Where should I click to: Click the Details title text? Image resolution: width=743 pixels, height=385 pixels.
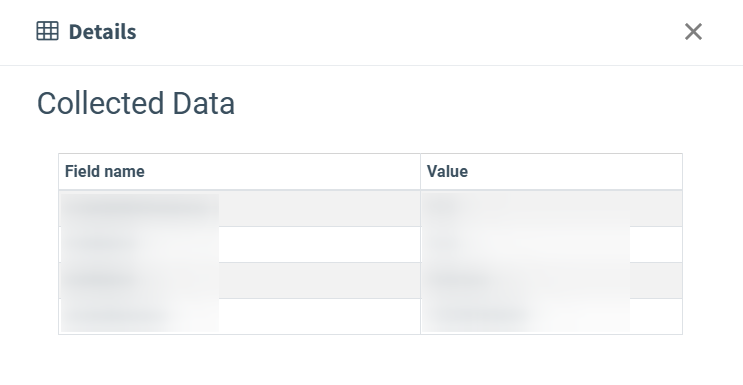coord(102,32)
